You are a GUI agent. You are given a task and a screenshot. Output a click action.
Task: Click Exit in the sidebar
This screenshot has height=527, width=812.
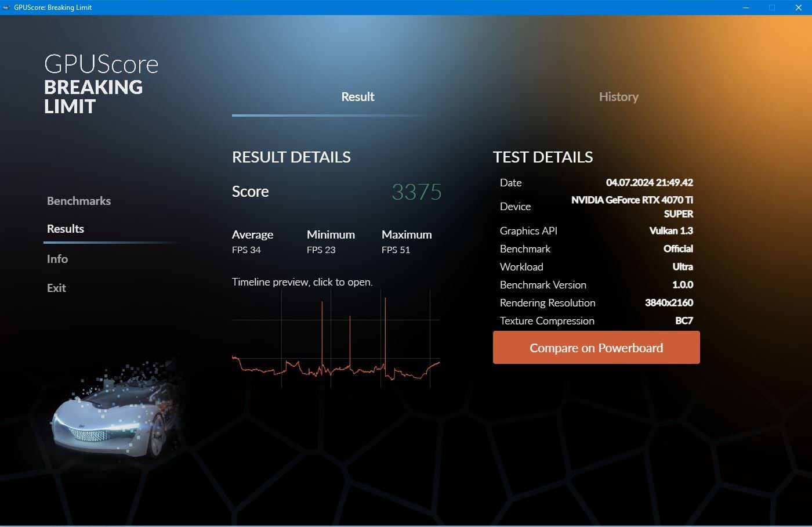point(56,288)
